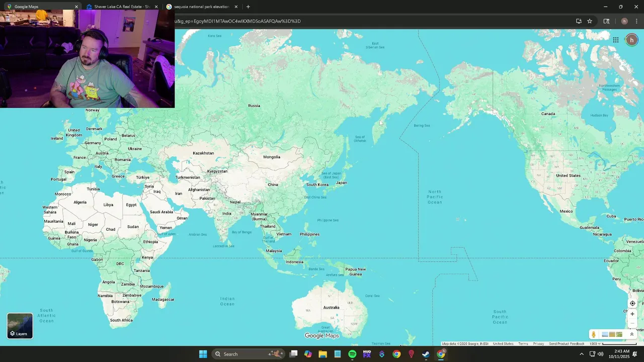This screenshot has width=644, height=362.
Task: Click the Saudi Arabia label on the map
Action: coord(162,212)
